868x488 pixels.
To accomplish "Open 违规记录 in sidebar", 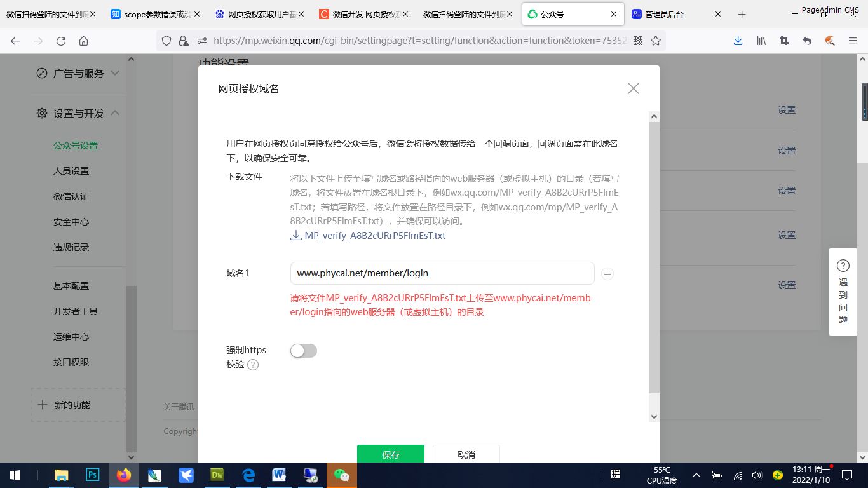I will (71, 247).
